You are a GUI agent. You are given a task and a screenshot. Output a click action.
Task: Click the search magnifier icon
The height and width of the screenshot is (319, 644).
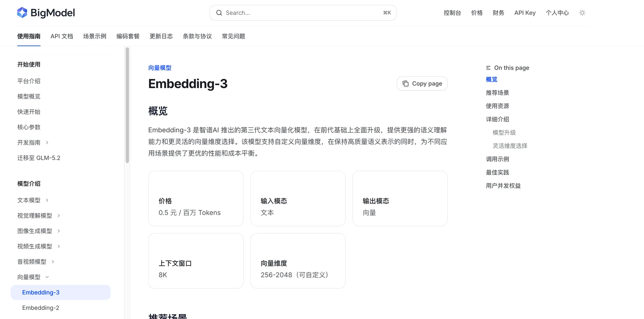219,13
